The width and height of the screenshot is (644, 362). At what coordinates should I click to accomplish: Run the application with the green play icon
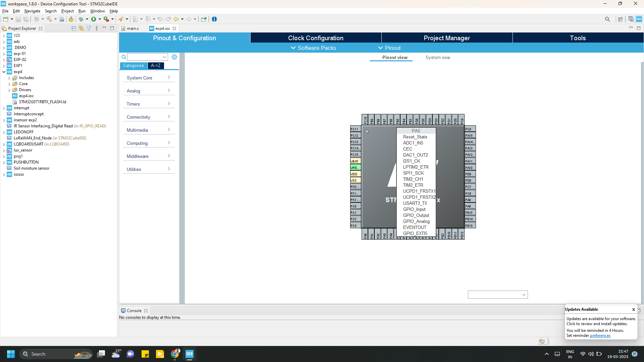[x=95, y=19]
